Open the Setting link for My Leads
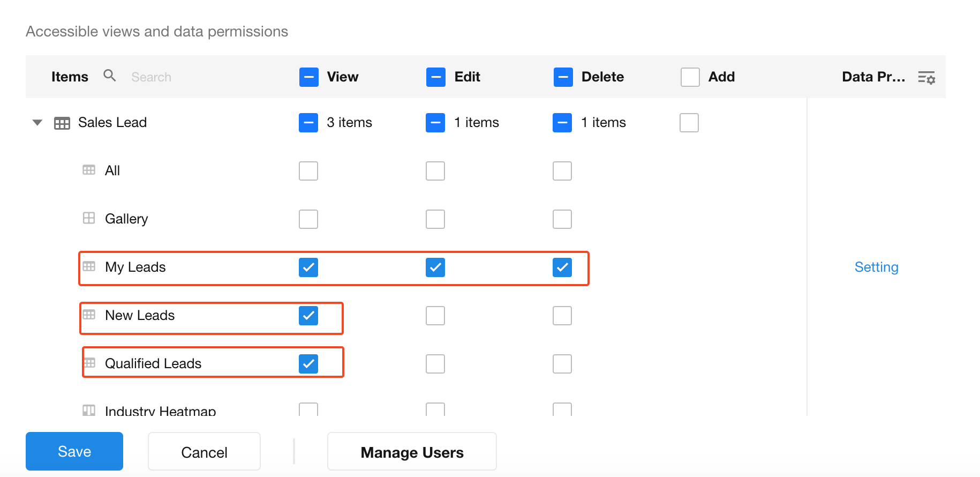This screenshot has width=980, height=477. point(876,267)
